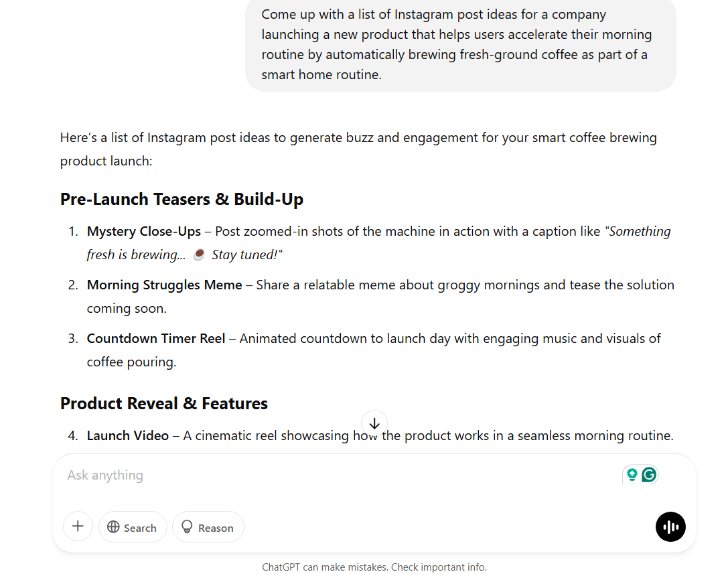Viewport: 728px width, 574px height.
Task: Click the green lightbulb suggestion icon
Action: tap(632, 475)
